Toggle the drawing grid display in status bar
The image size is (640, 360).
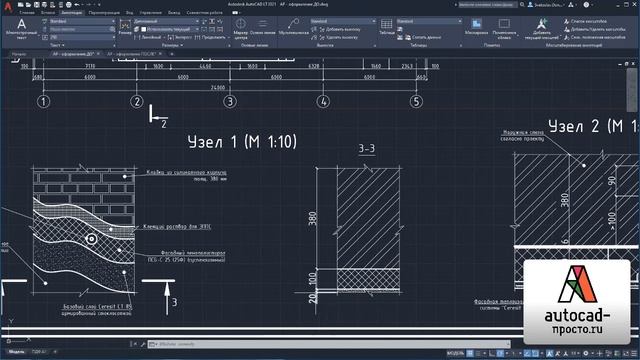(470, 353)
